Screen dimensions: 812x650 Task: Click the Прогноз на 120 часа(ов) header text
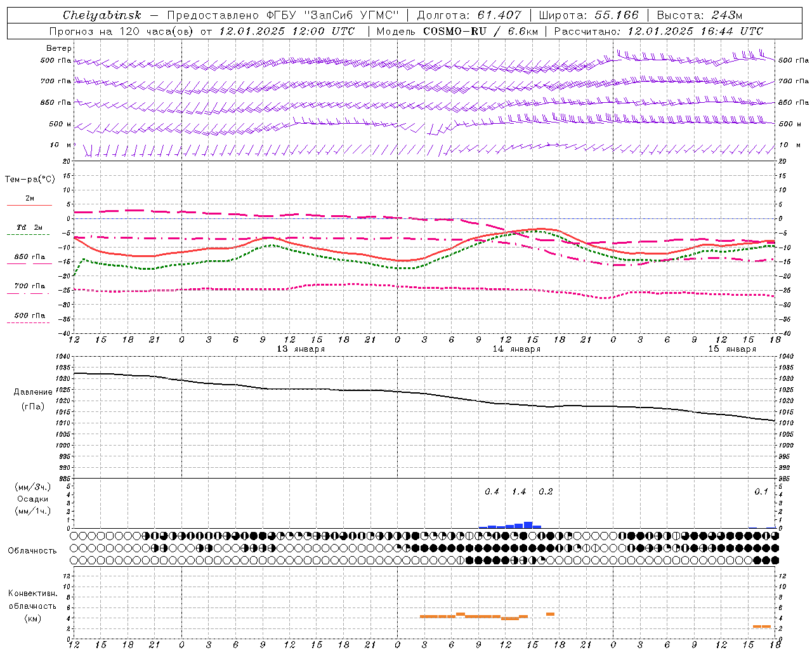point(122,31)
